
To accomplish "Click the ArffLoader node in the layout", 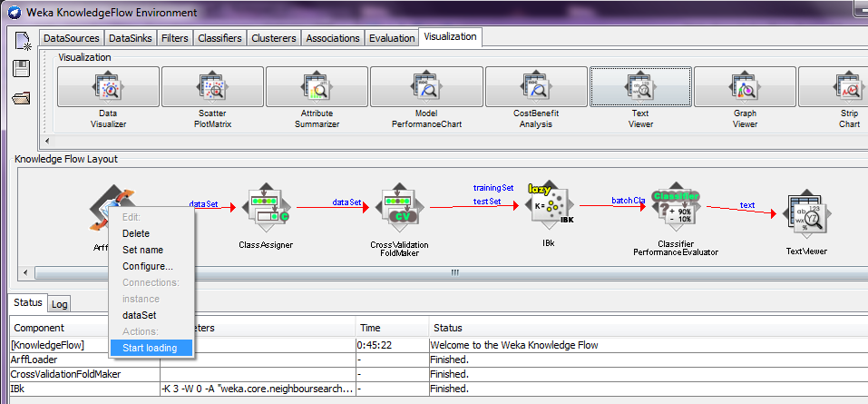I will click(x=112, y=208).
